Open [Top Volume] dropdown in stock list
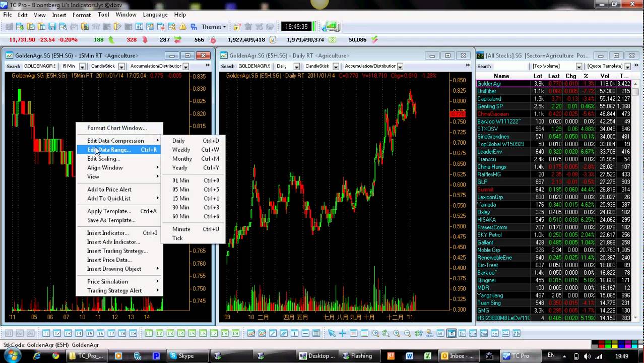644x363 pixels. [578, 67]
